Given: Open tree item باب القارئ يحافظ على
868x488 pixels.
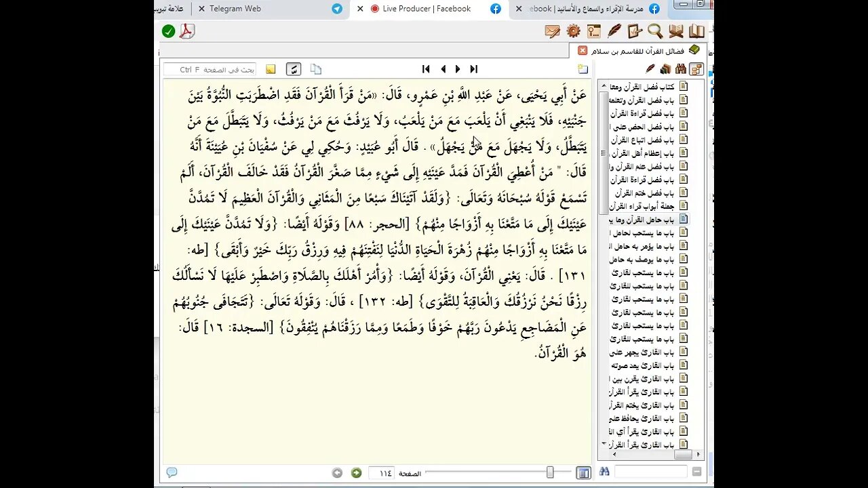Looking at the screenshot, I should (649, 419).
